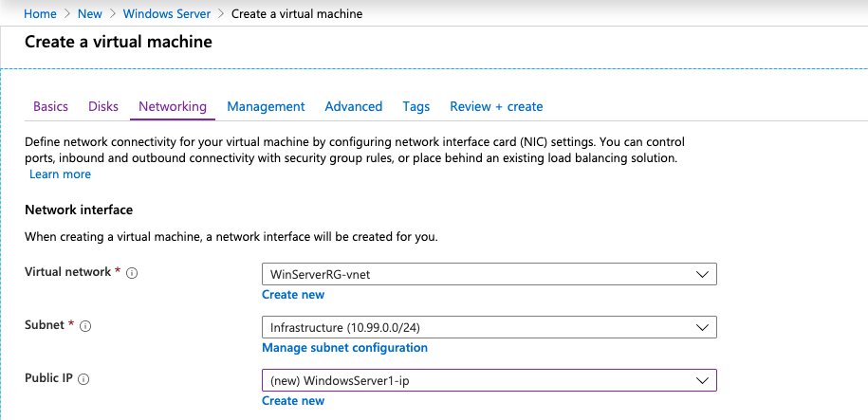
Task: Click the info icon beside Virtual network
Action: [x=132, y=273]
